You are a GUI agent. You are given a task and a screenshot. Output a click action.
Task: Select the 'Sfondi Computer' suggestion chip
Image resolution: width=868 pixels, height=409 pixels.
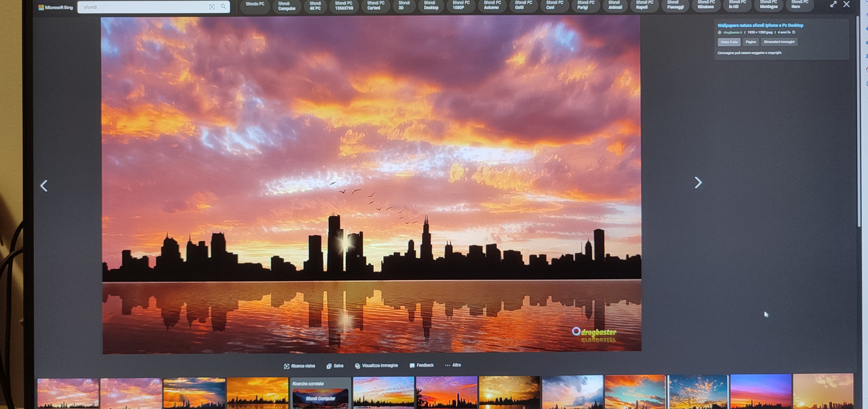287,5
